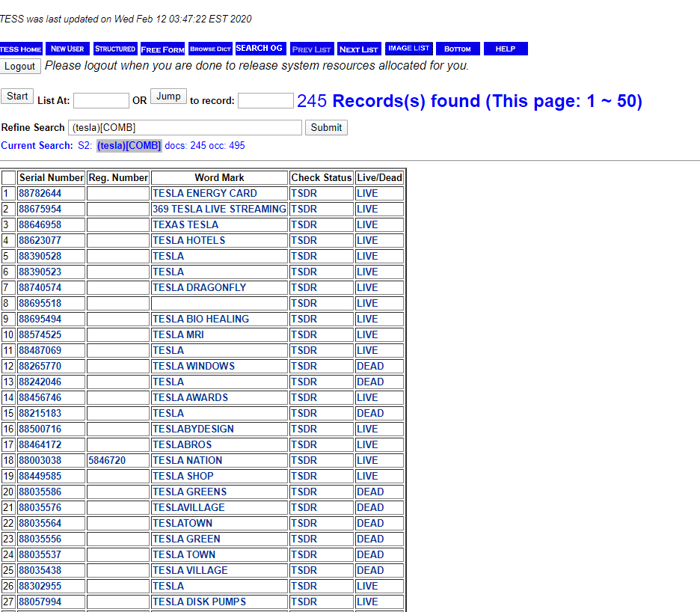The width and height of the screenshot is (700, 612).
Task: Open the TESLA GREEN word mark
Action: coord(187,539)
